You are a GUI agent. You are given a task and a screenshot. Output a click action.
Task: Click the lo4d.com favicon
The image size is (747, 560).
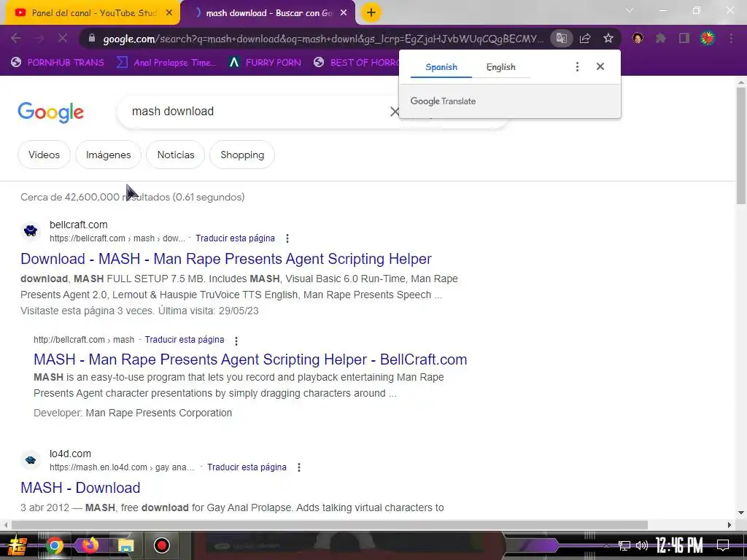(31, 460)
